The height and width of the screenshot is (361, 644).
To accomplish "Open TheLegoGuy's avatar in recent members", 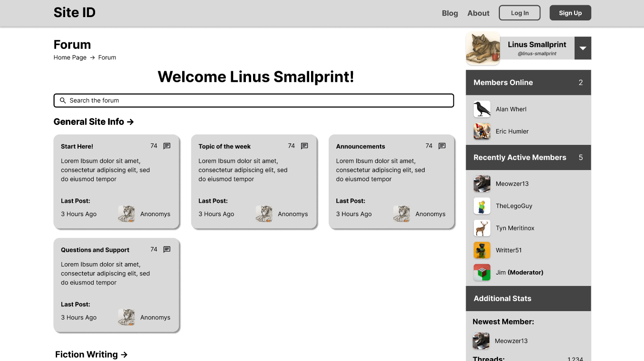I will tap(482, 206).
